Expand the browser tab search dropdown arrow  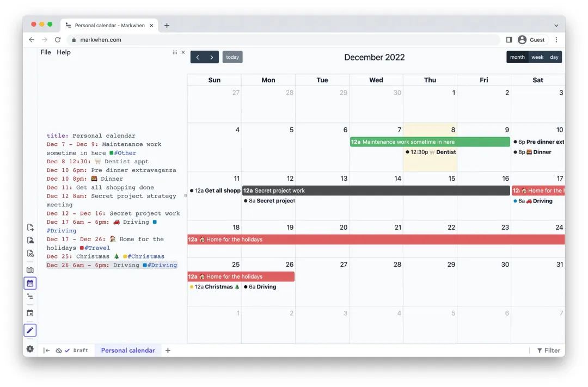click(556, 26)
